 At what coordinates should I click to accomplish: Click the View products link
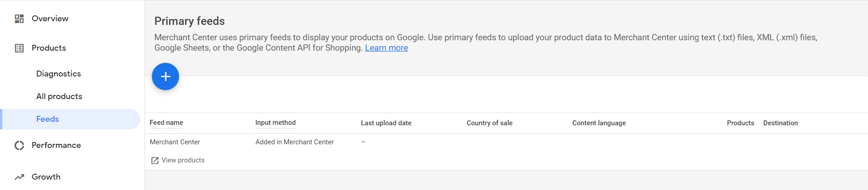pos(183,160)
